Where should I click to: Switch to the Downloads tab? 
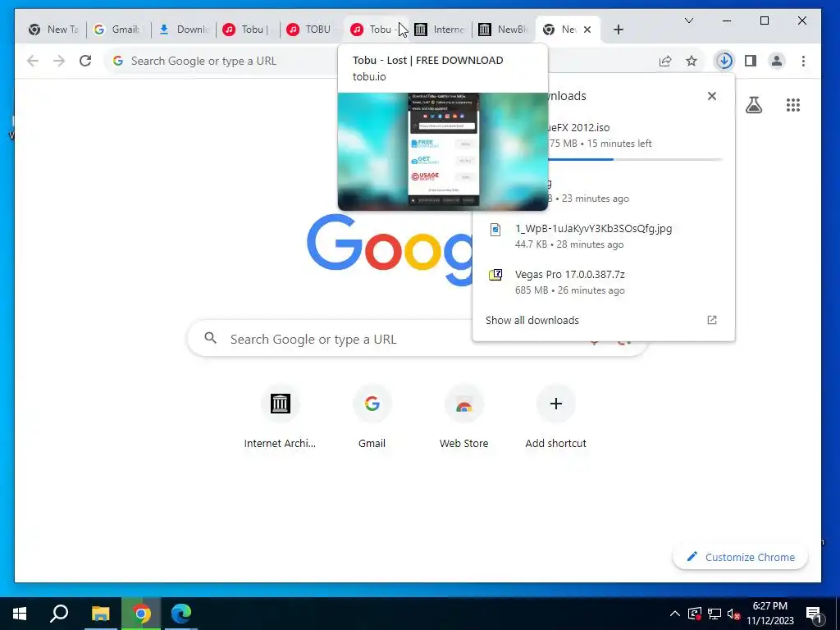(183, 30)
